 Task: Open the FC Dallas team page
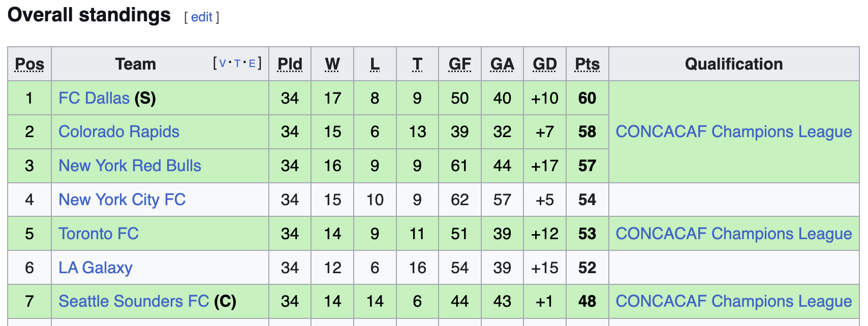[94, 98]
